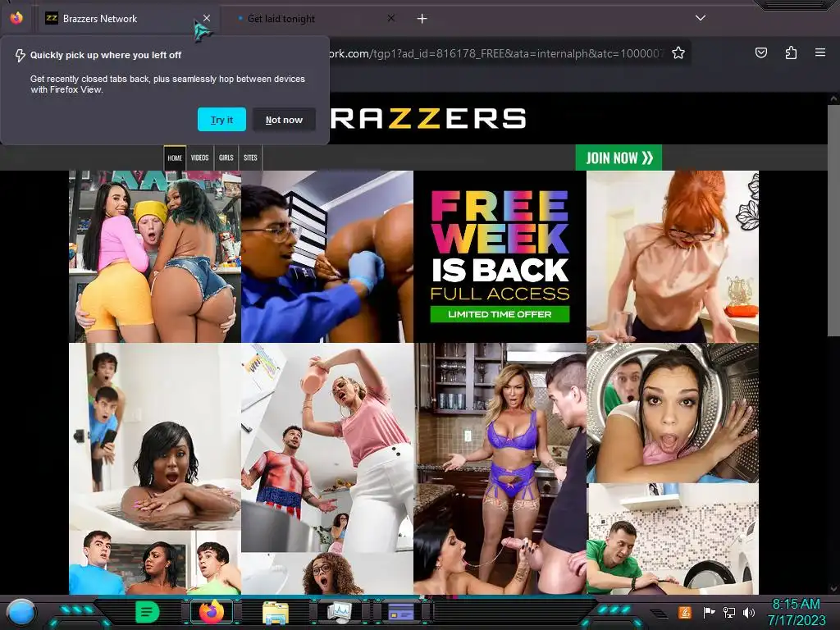Open Firefox View from the tab bar

coord(16,18)
